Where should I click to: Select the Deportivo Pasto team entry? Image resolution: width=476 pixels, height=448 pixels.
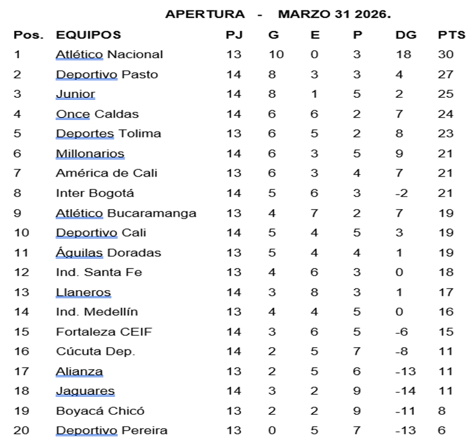pyautogui.click(x=107, y=75)
